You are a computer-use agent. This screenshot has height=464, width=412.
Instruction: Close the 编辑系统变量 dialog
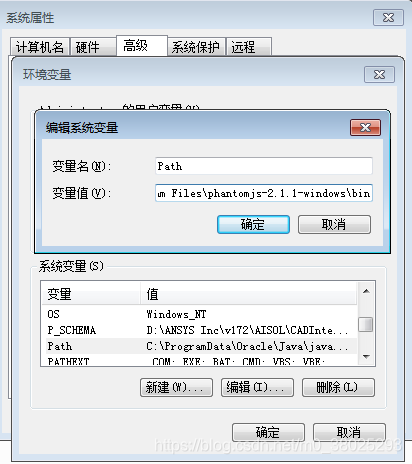[x=365, y=127]
